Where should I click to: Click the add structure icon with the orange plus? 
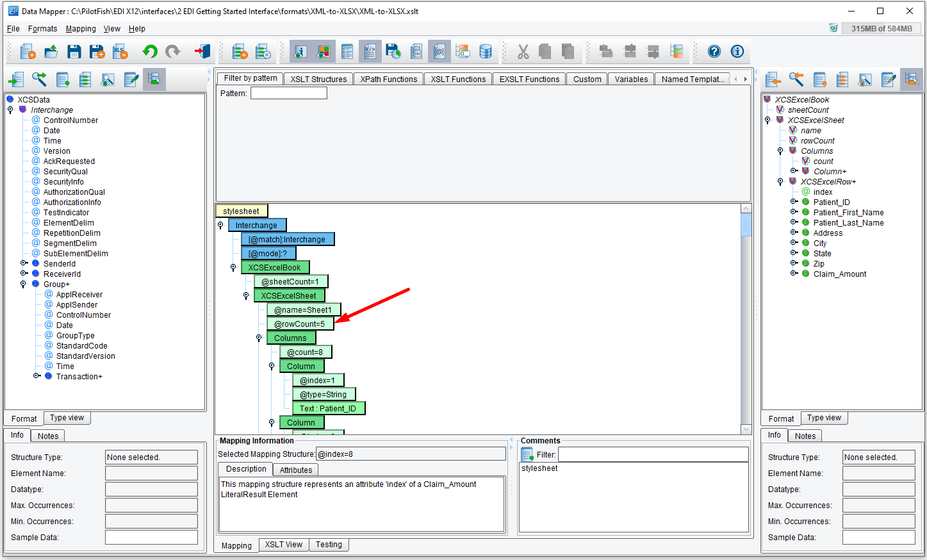tap(240, 52)
